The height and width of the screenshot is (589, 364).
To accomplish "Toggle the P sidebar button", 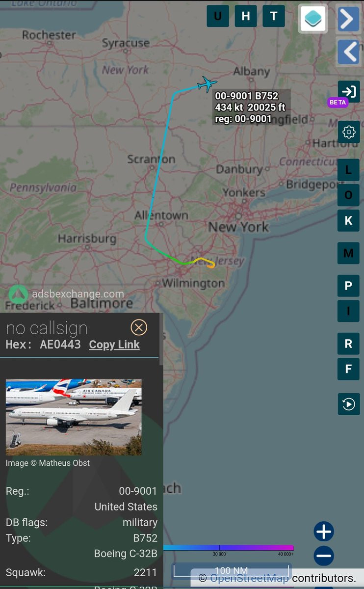I will (348, 286).
